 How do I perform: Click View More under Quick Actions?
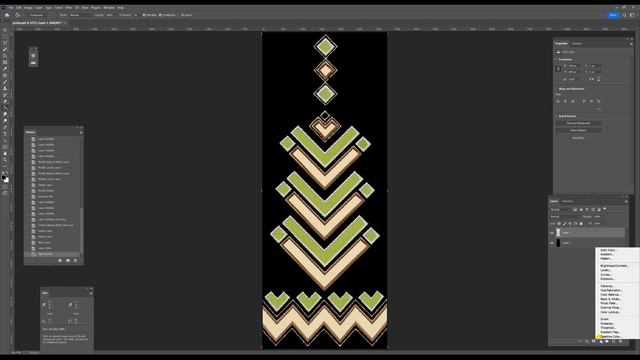tap(578, 138)
